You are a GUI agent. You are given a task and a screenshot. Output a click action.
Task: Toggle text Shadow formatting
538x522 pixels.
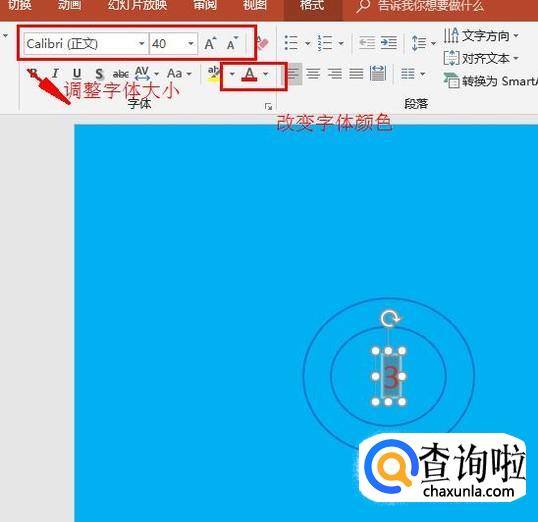[x=99, y=73]
